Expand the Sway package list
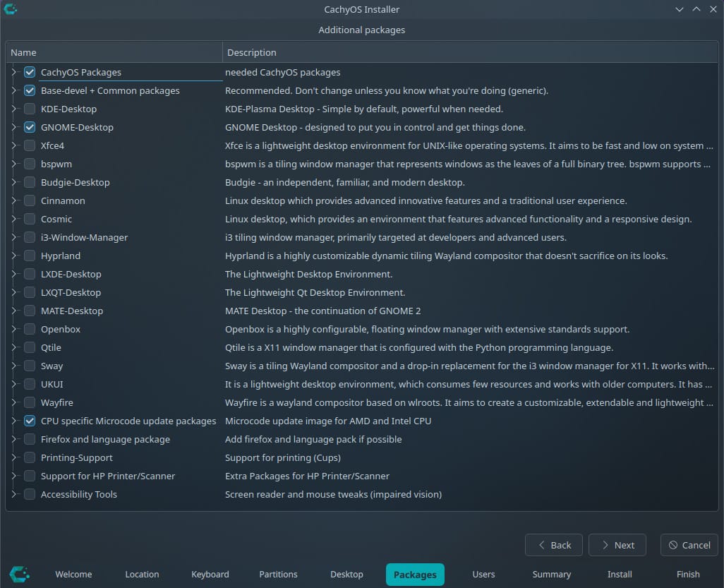 click(13, 366)
